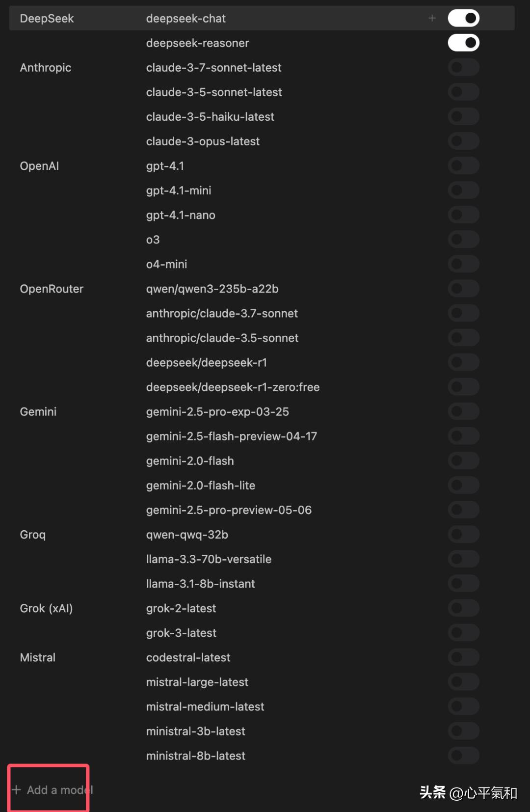Select the DeepSeek provider row
Viewport: 530px width, 812px height.
click(x=47, y=18)
